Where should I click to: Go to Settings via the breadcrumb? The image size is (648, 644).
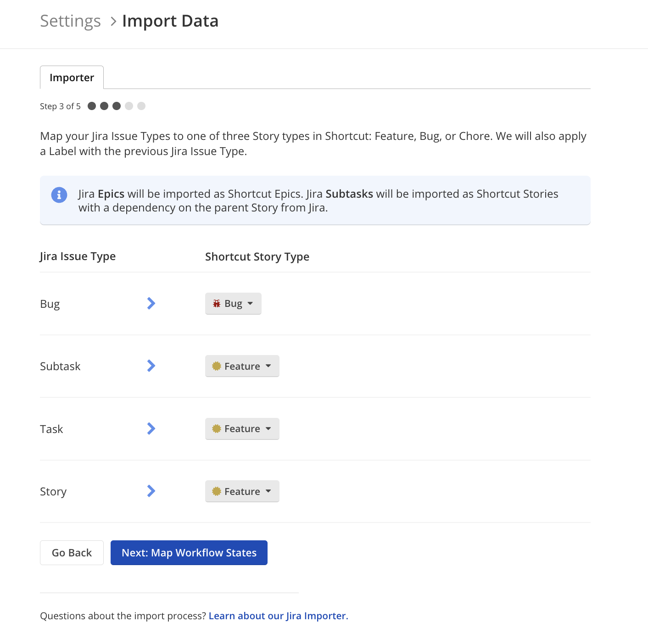coord(70,21)
